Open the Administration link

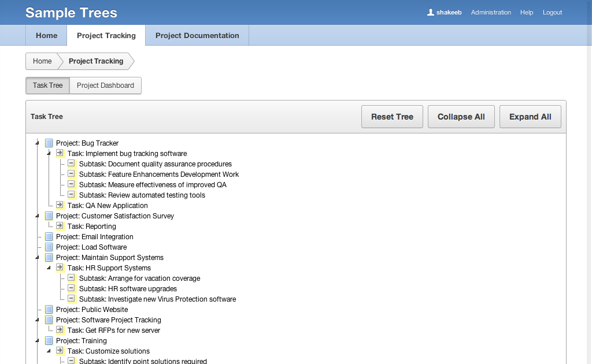click(491, 12)
